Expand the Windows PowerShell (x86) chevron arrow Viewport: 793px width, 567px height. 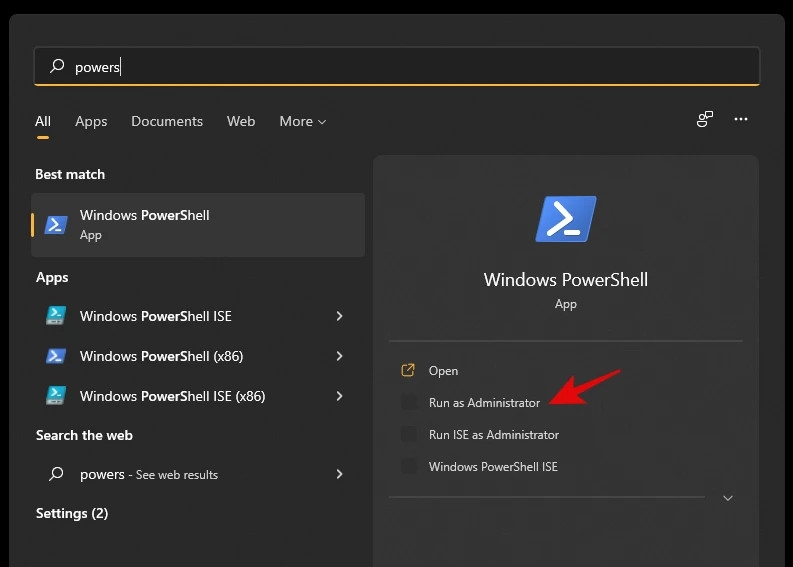point(339,356)
